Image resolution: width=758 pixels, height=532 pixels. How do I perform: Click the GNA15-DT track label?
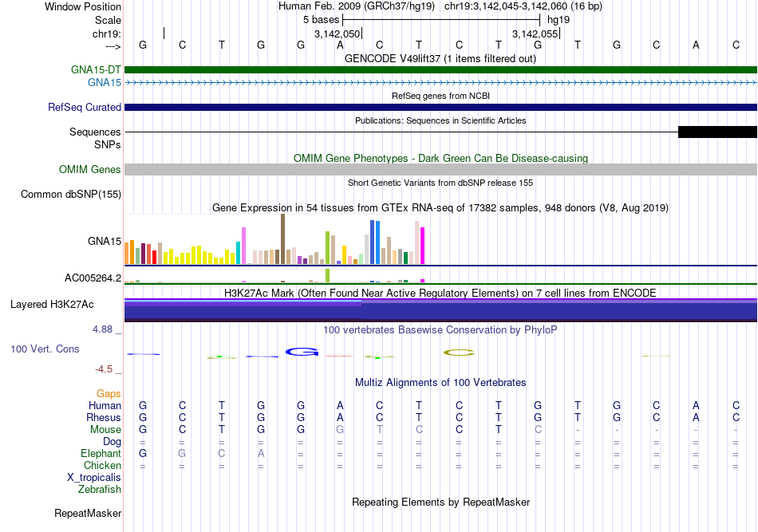(x=96, y=69)
